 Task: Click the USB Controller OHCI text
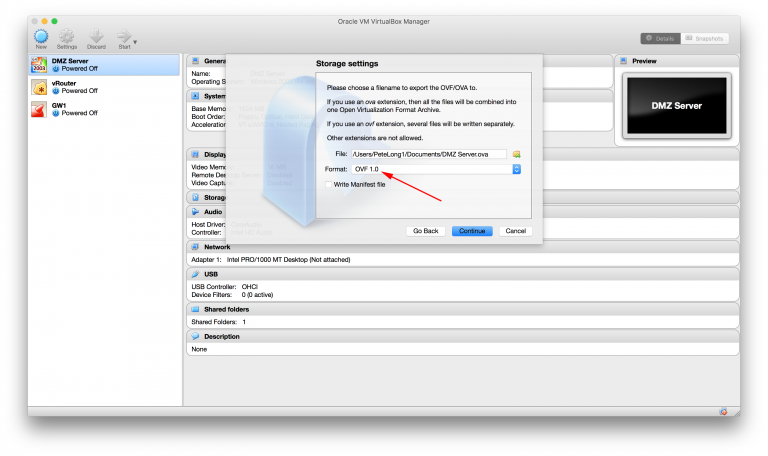tap(224, 287)
